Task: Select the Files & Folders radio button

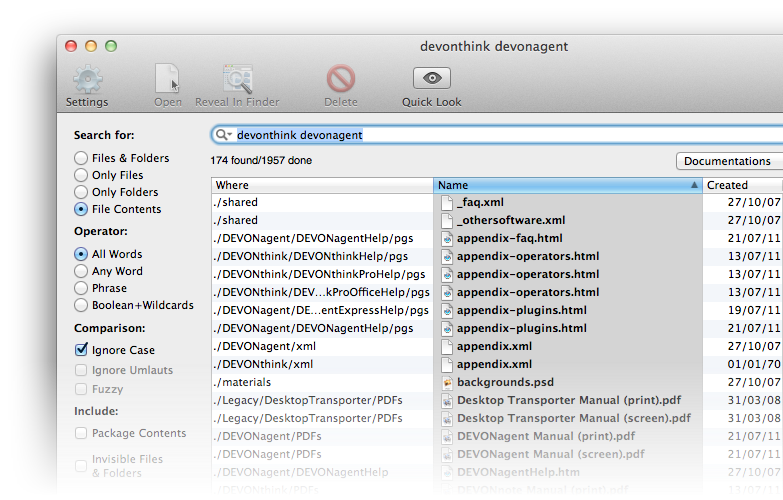Action: coord(81,158)
